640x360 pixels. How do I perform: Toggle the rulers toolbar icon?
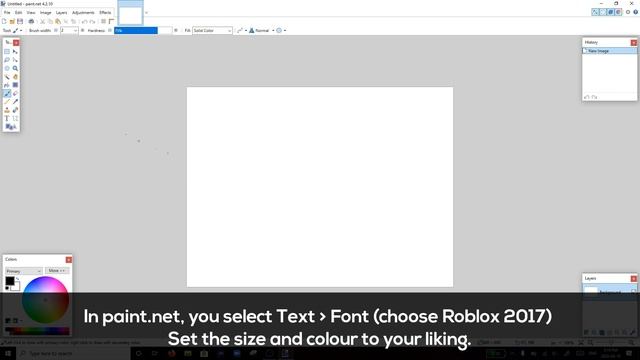[x=111, y=21]
